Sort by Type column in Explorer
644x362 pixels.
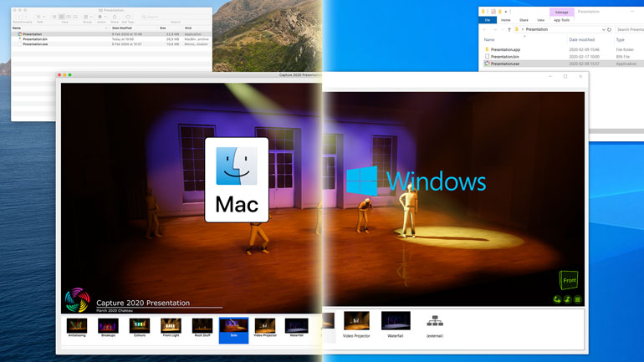[621, 40]
